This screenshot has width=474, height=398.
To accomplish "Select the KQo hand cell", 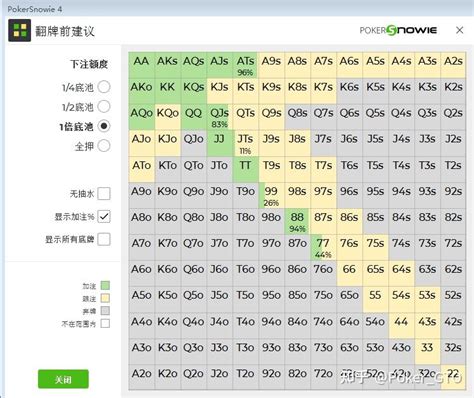I will point(168,117).
